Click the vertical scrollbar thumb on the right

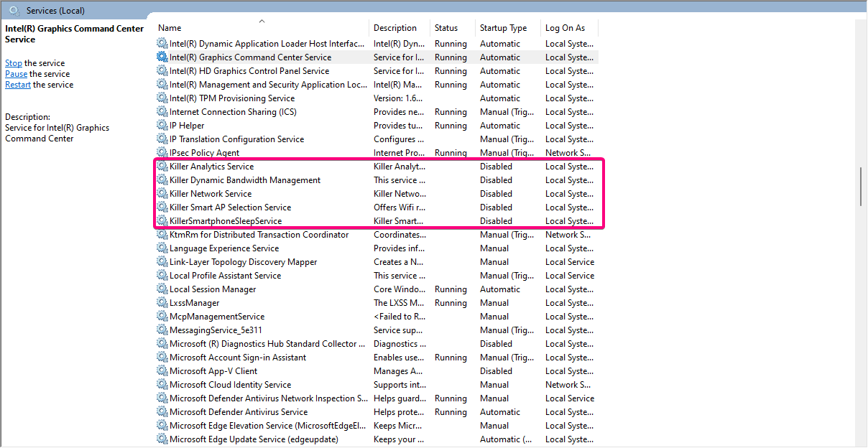pyautogui.click(x=861, y=187)
